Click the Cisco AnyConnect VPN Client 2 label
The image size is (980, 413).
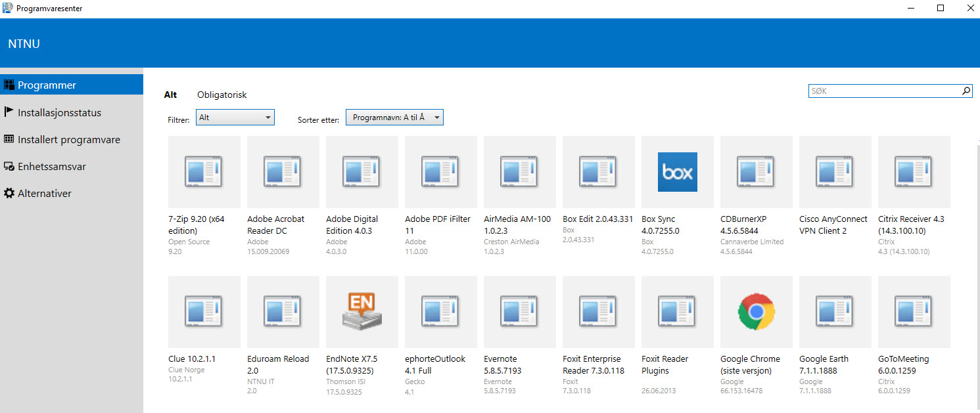(x=833, y=225)
